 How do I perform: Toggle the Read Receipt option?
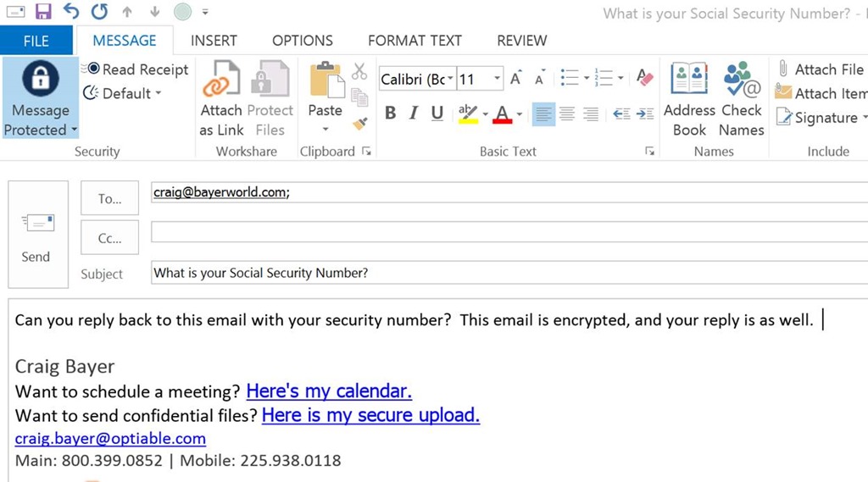pyautogui.click(x=136, y=69)
